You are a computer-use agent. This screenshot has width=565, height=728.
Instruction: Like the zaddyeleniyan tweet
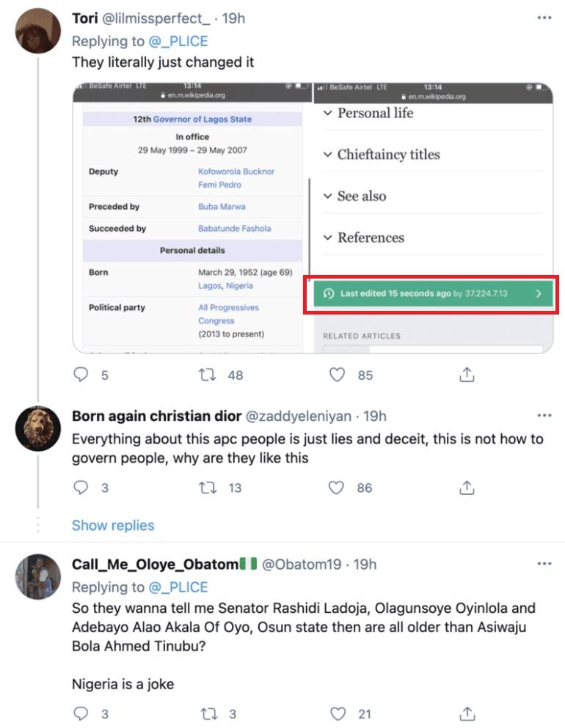point(337,488)
